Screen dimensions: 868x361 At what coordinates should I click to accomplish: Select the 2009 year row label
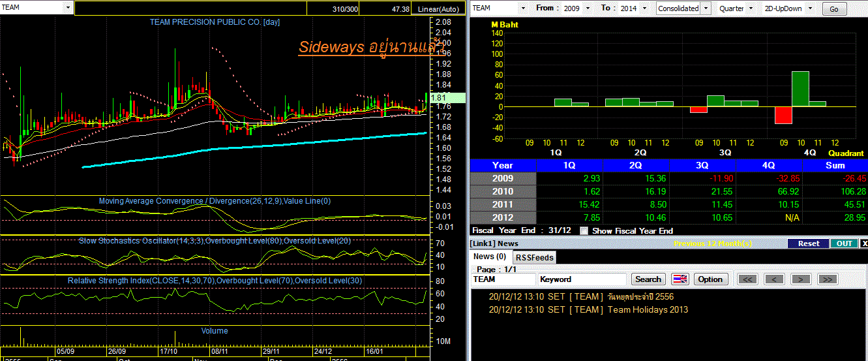click(503, 178)
